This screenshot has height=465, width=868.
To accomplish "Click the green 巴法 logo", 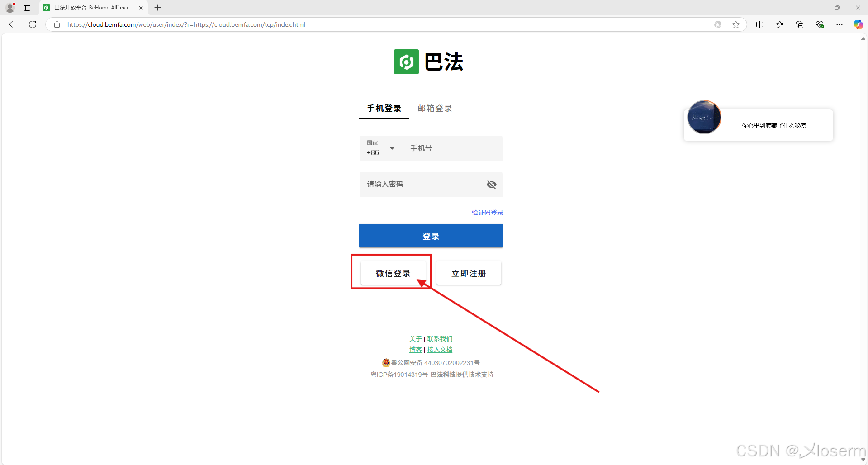I will pos(406,62).
